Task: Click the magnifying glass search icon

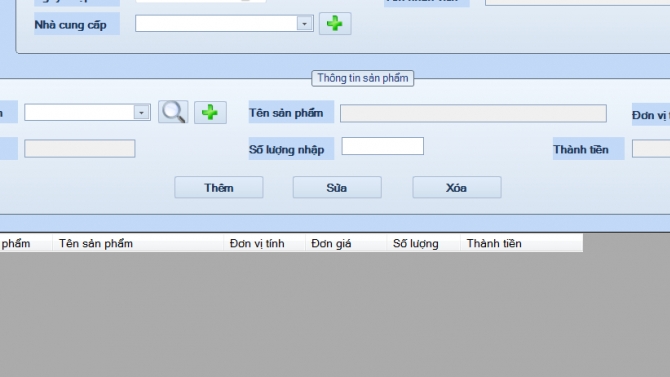Action: (173, 112)
